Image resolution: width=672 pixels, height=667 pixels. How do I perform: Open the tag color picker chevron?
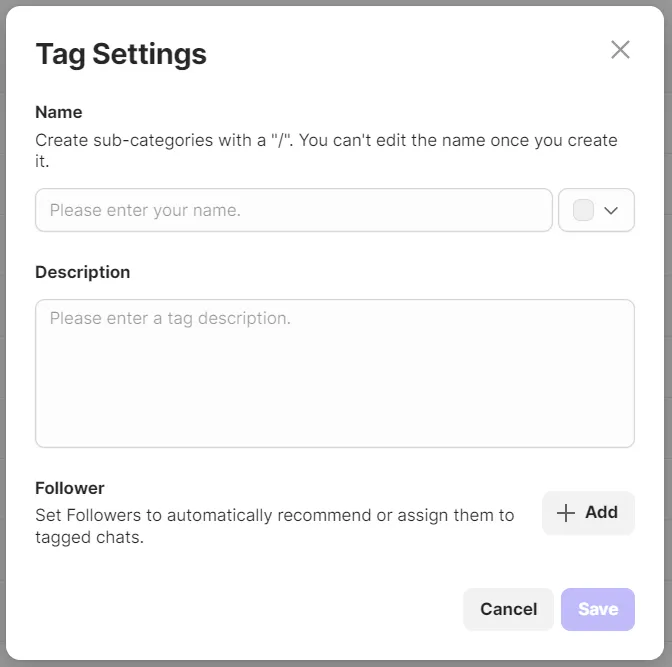click(612, 211)
